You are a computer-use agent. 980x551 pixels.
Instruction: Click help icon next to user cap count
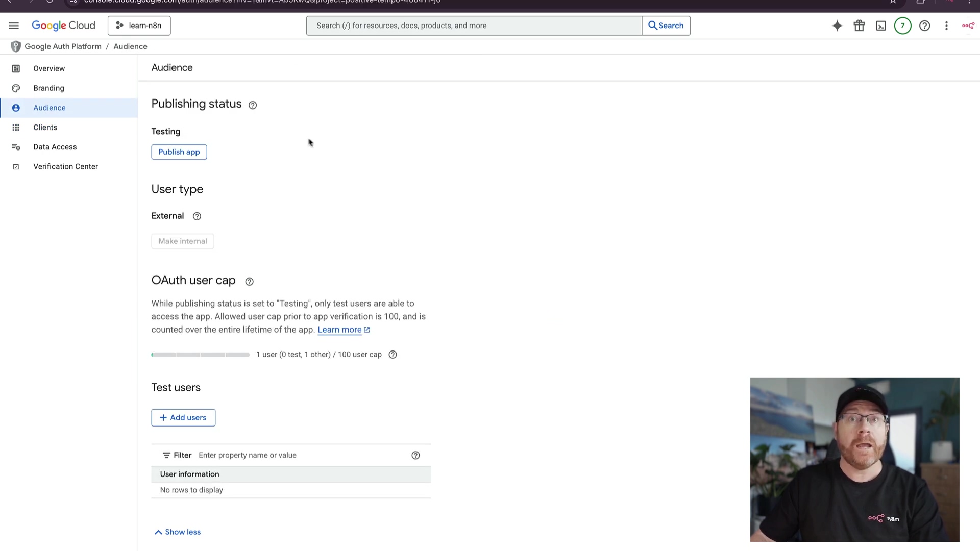393,355
